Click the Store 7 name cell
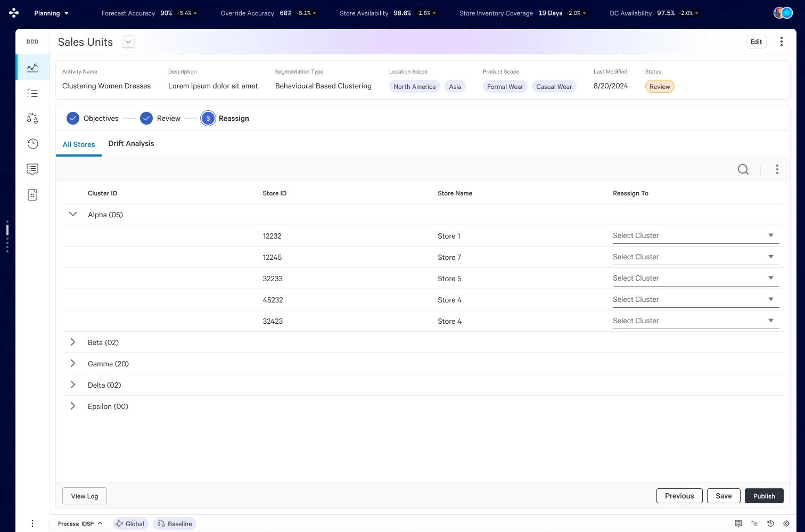805x532 pixels. pos(449,257)
